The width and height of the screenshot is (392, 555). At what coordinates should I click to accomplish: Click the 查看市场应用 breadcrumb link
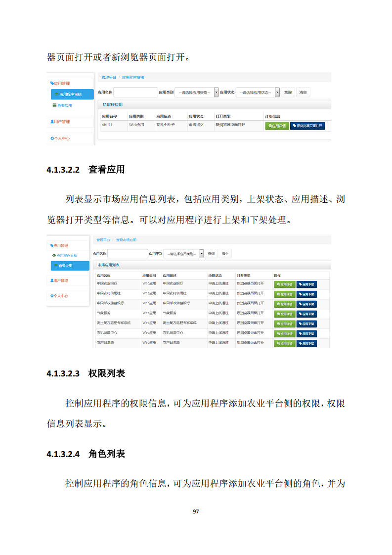(127, 240)
